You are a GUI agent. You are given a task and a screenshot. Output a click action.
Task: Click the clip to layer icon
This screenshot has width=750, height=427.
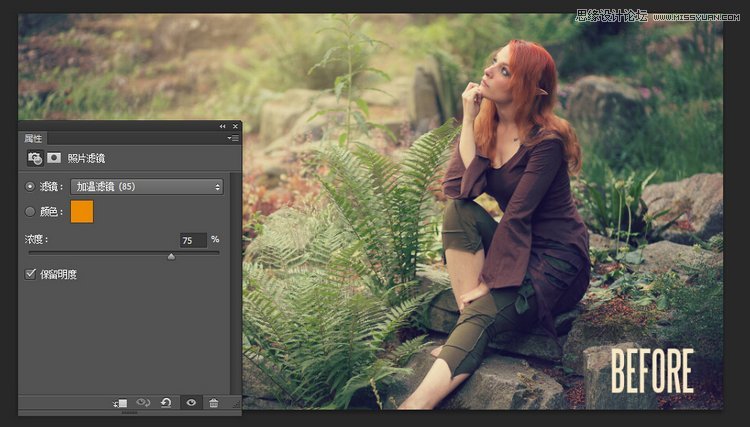pyautogui.click(x=120, y=402)
